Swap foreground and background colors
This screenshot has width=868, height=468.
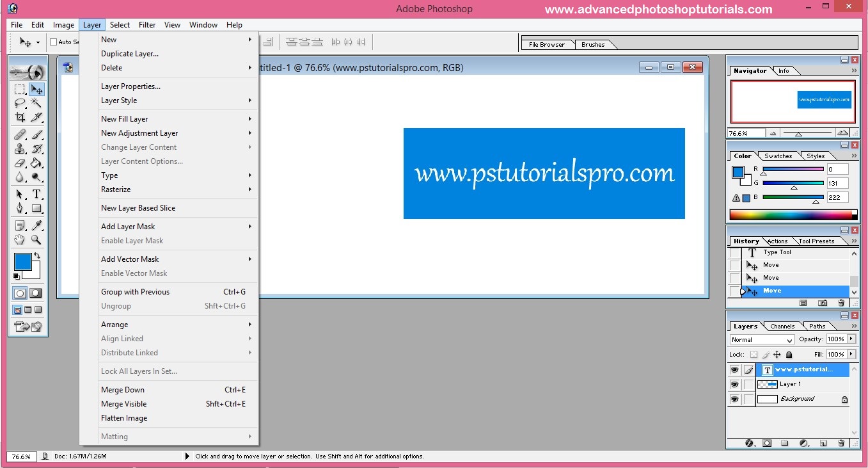38,255
